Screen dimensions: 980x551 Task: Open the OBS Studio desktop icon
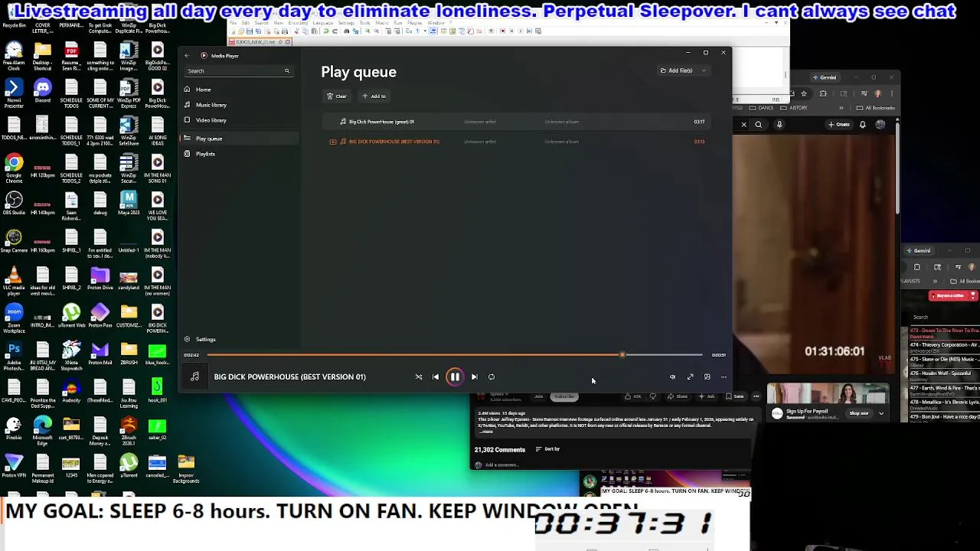click(x=14, y=203)
